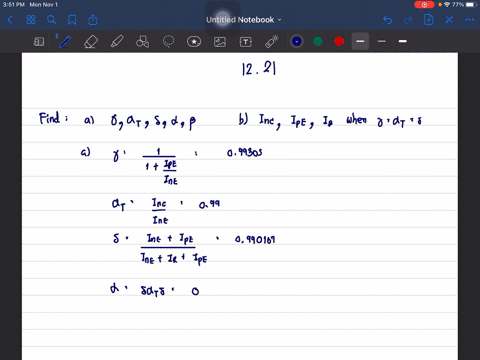480x360 pixels.
Task: Select the Laser pointer tool
Action: pos(271,42)
